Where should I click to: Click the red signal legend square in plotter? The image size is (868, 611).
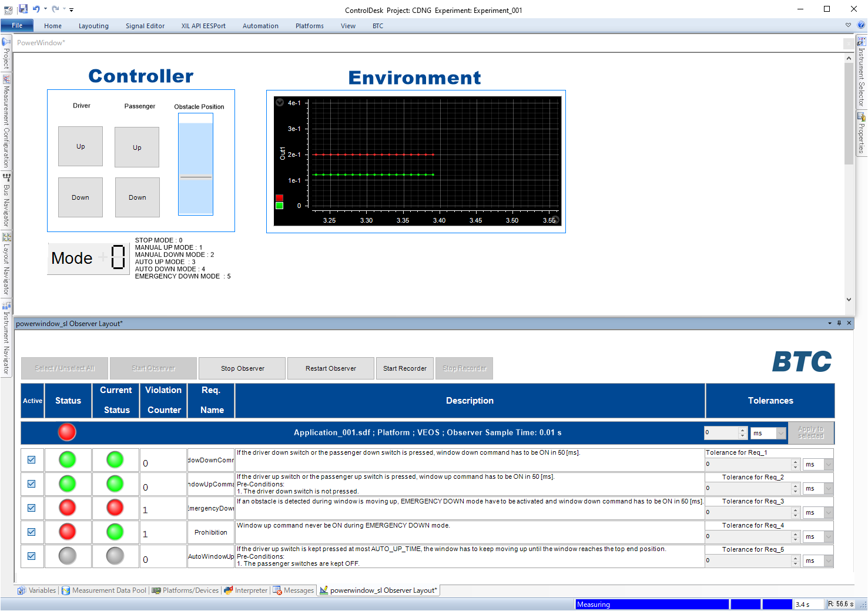click(280, 198)
